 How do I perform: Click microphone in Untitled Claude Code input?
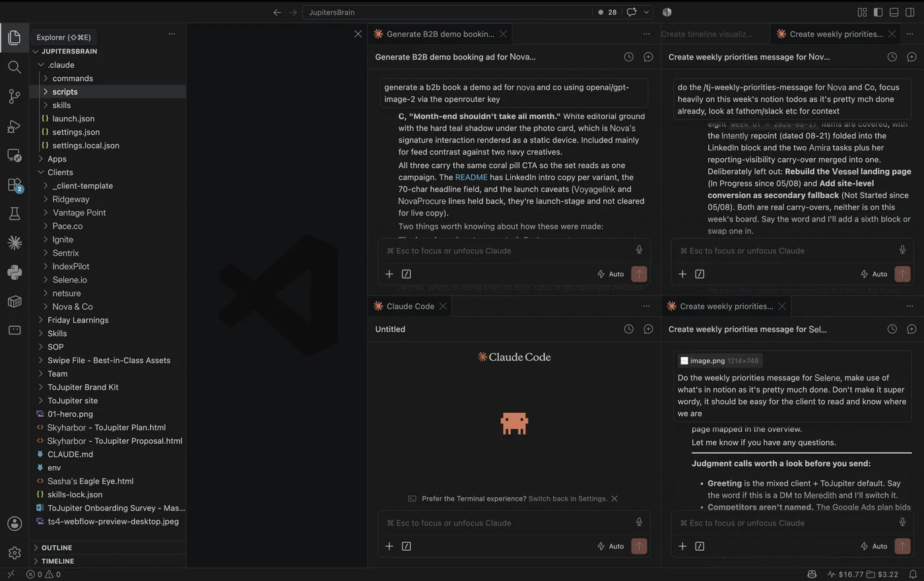click(x=639, y=522)
